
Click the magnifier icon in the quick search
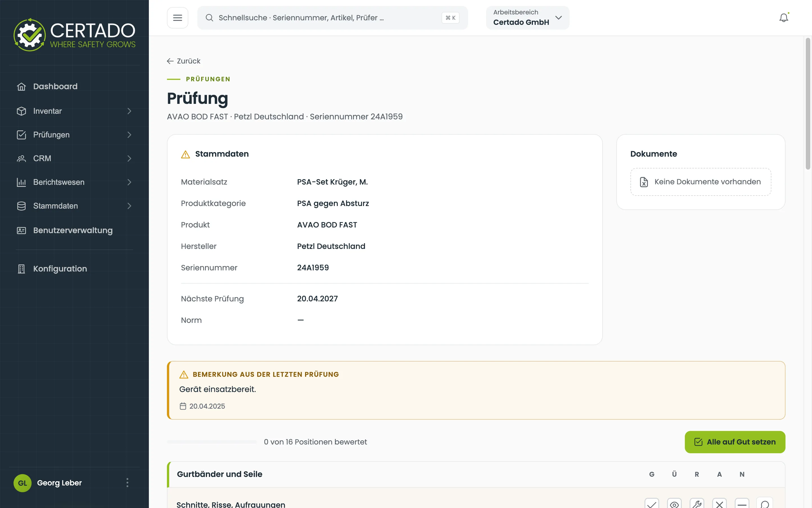tap(209, 18)
